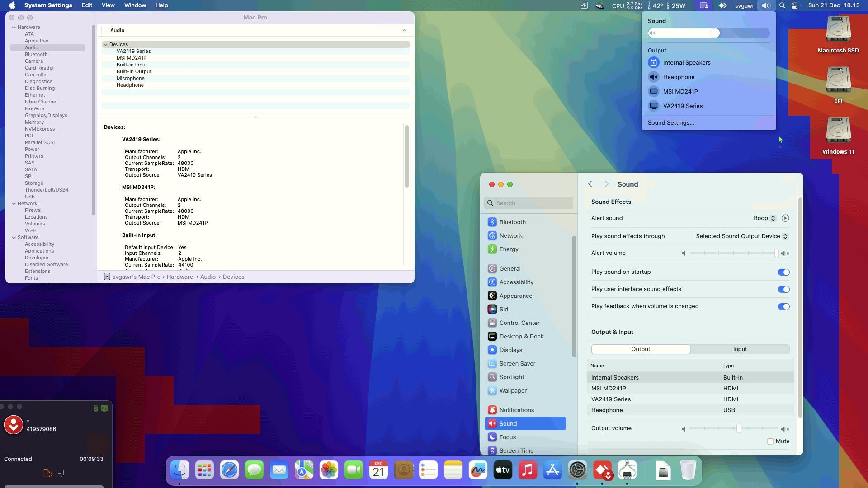Switch to Input tab in Sound
Screen dimensions: 868x488
[x=740, y=349]
